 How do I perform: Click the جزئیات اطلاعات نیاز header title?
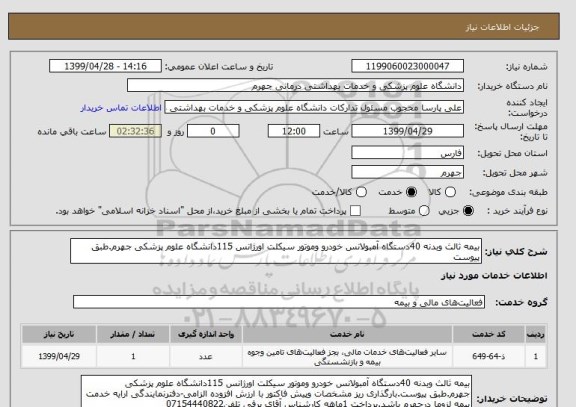(x=502, y=27)
